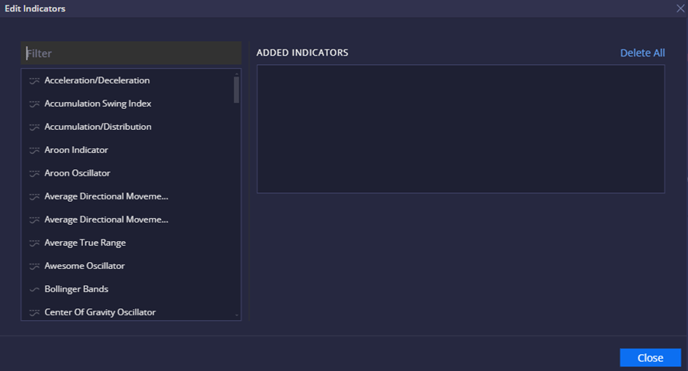
Task: Click the blue Close button
Action: point(650,358)
